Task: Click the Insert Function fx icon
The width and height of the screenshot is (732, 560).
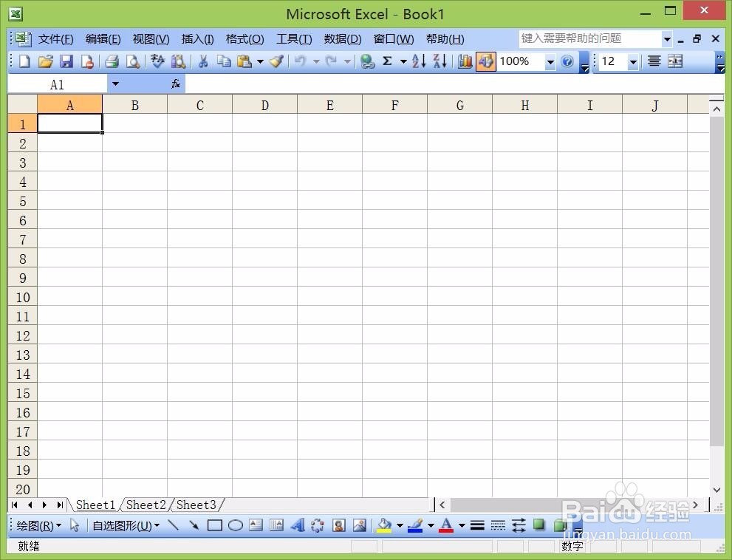Action: click(176, 84)
